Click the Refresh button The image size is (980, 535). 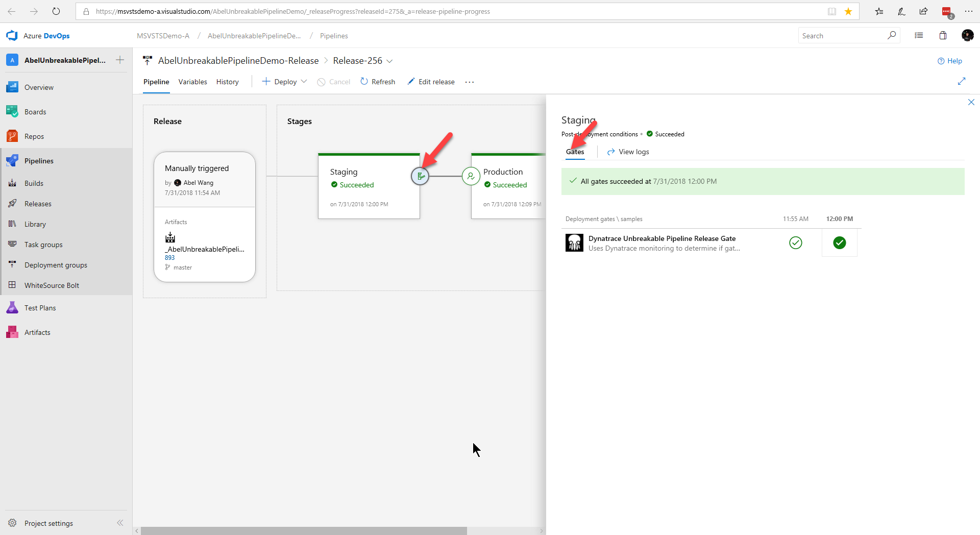(378, 82)
